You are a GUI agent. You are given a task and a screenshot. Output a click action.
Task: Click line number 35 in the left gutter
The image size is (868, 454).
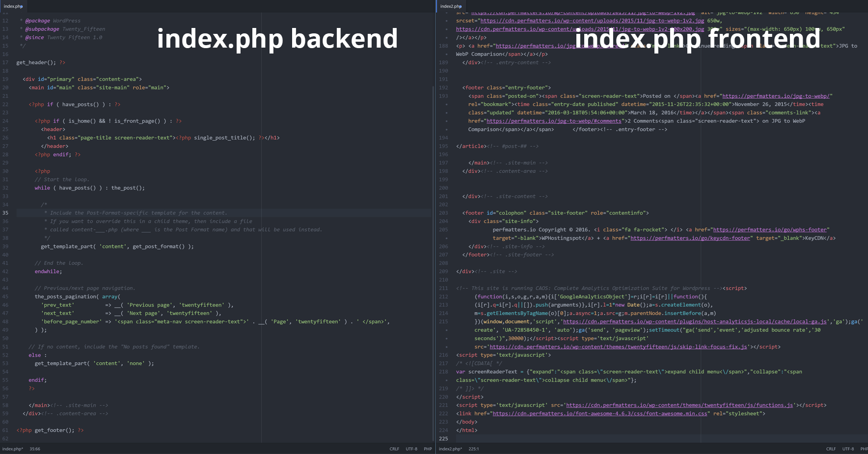tap(5, 213)
